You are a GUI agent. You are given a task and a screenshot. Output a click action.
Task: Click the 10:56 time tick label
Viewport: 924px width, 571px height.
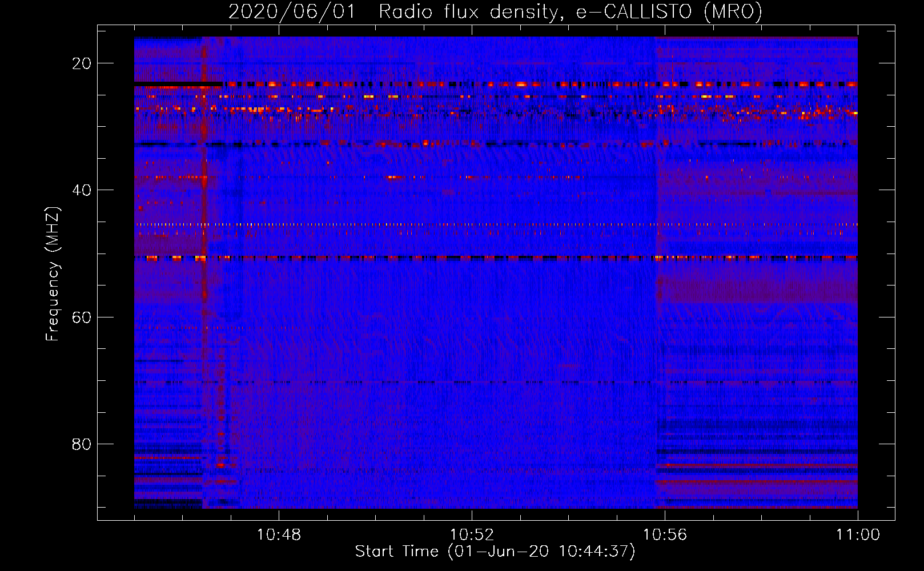[665, 535]
